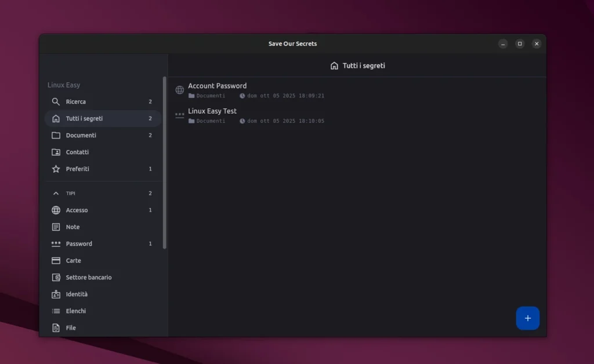Click the globe icon beside Account Password
Screen dimensions: 594x364
coord(179,90)
